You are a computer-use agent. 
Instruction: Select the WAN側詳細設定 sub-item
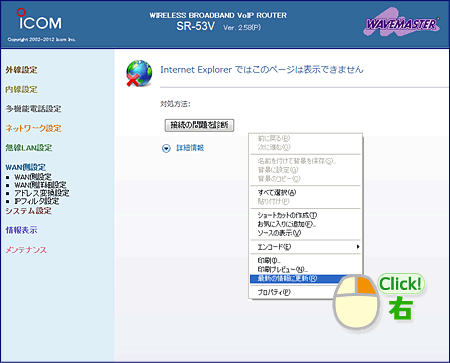(40, 185)
